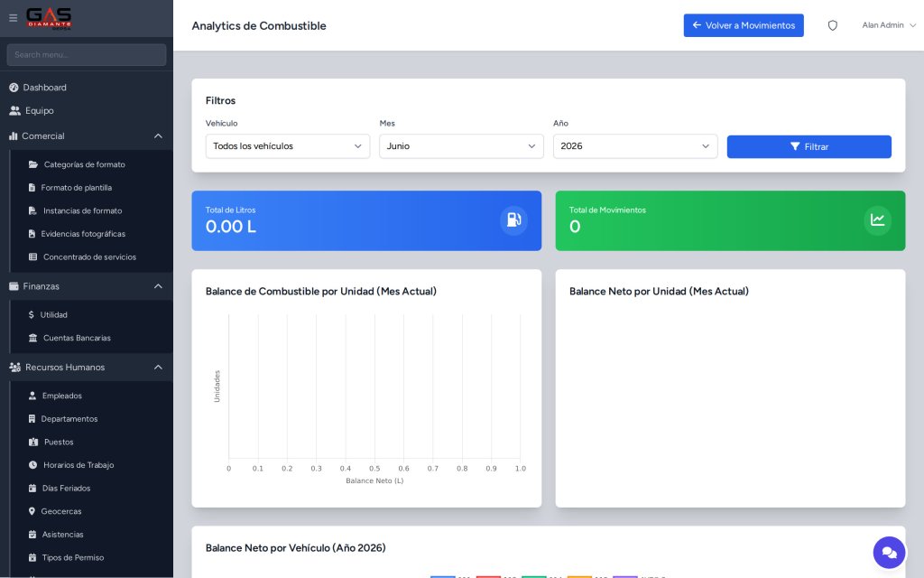This screenshot has height=578, width=924.
Task: Click the Utilidad dollar sign icon
Action: [32, 315]
